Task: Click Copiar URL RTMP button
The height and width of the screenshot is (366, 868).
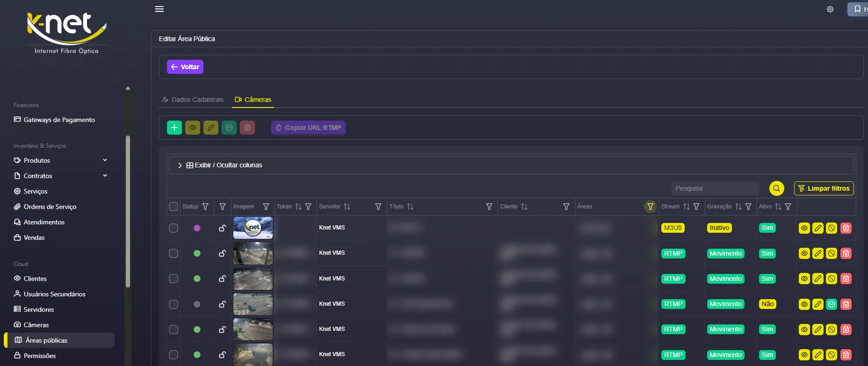Action: coord(308,128)
